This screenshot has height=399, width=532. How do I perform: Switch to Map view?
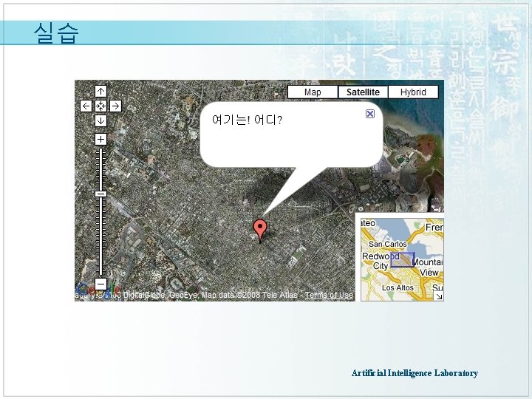(313, 92)
